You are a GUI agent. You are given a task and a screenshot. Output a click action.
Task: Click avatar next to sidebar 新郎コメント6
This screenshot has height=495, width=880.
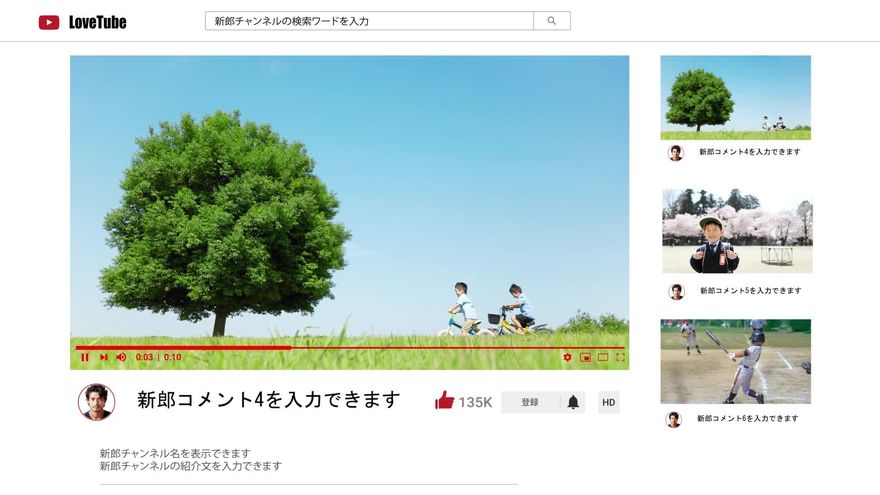pyautogui.click(x=673, y=419)
